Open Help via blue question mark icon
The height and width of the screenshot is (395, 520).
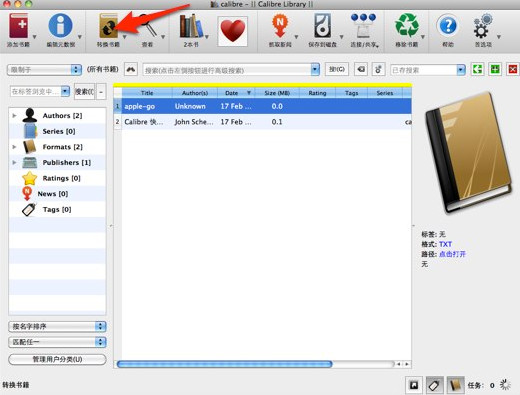coord(448,26)
